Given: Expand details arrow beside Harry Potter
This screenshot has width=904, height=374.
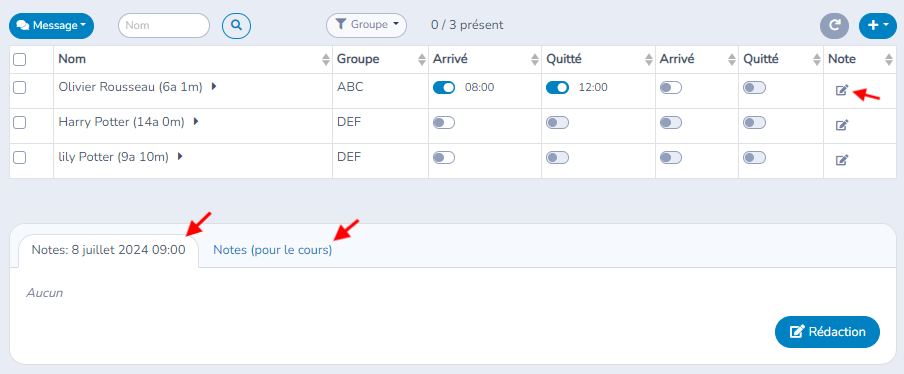Looking at the screenshot, I should click(x=196, y=122).
